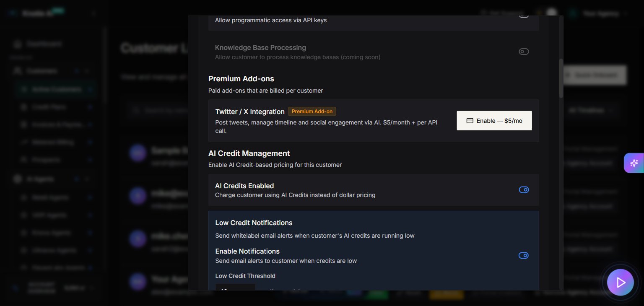Image resolution: width=644 pixels, height=306 pixels.
Task: Click 'Paid add-ons that are billed per customer'
Action: (x=266, y=91)
